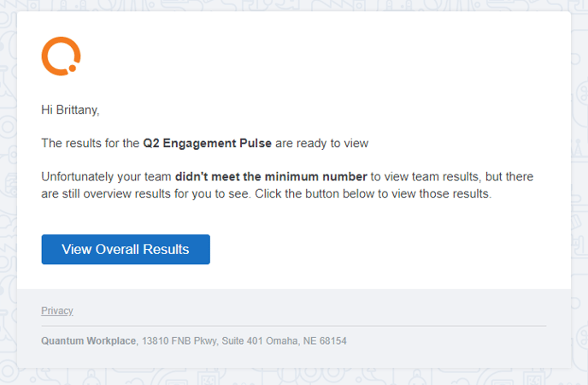Click the small orange dot in the logo
The height and width of the screenshot is (385, 588).
[73, 68]
